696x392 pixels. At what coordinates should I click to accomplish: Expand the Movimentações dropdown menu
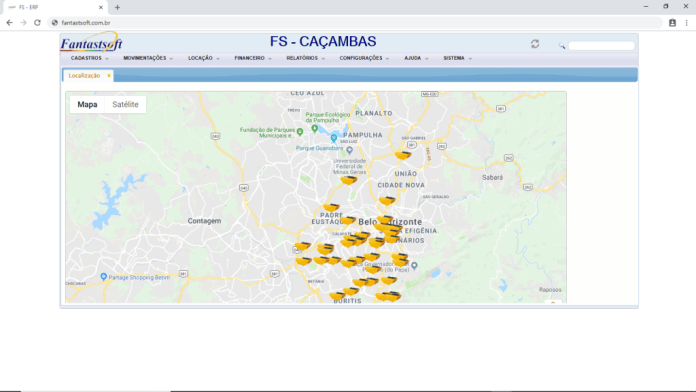(148, 58)
